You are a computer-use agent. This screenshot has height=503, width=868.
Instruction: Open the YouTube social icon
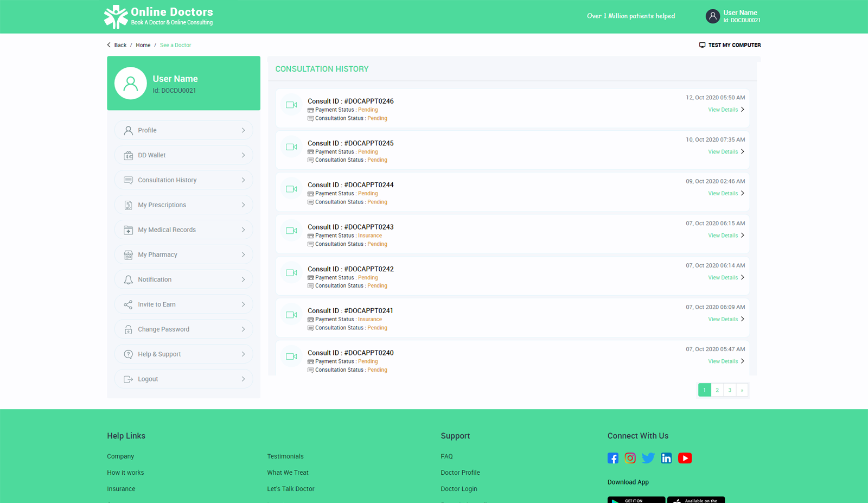(x=685, y=458)
